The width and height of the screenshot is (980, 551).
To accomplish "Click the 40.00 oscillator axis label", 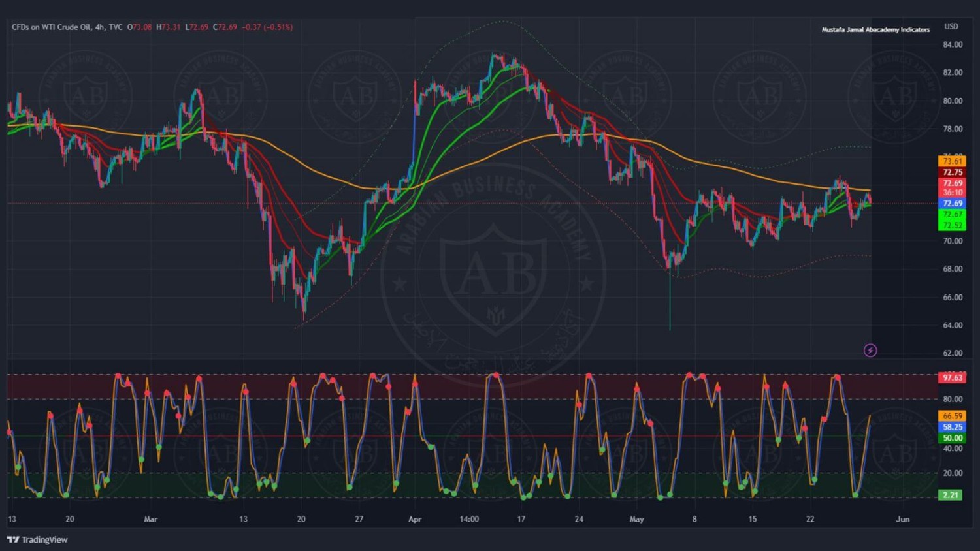I will point(953,449).
